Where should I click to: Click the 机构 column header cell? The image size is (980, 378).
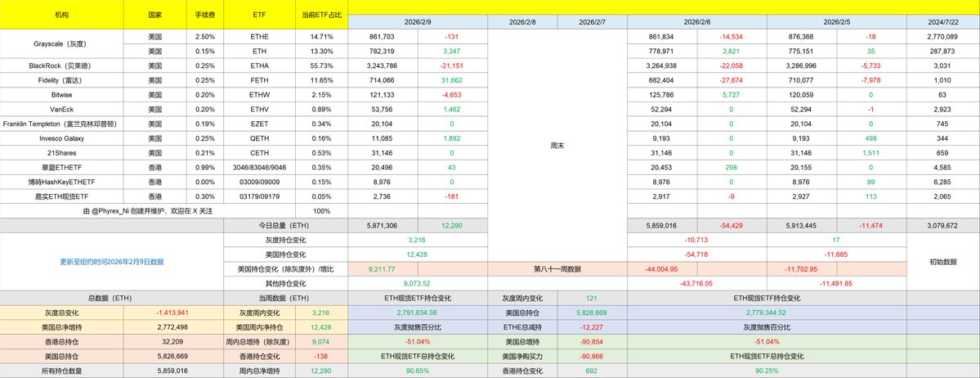61,15
